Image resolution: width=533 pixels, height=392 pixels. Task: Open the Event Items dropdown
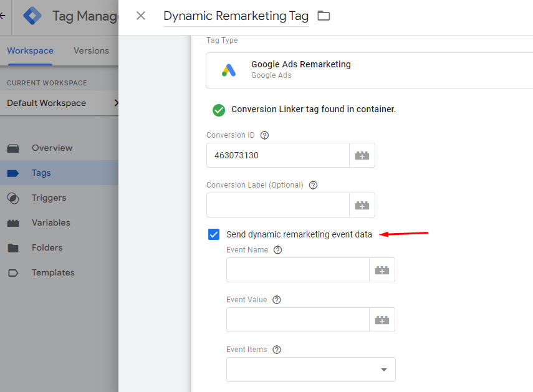tap(311, 370)
